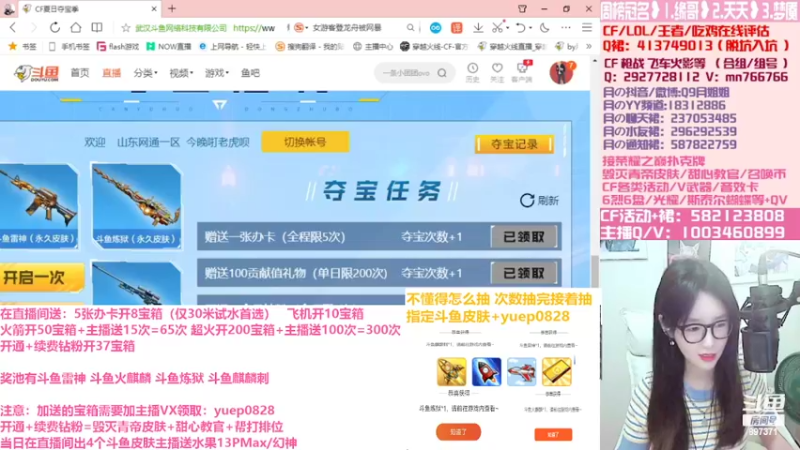Image resolution: width=800 pixels, height=450 pixels.
Task: Expand the 游戏 dropdown menu
Action: 217,73
